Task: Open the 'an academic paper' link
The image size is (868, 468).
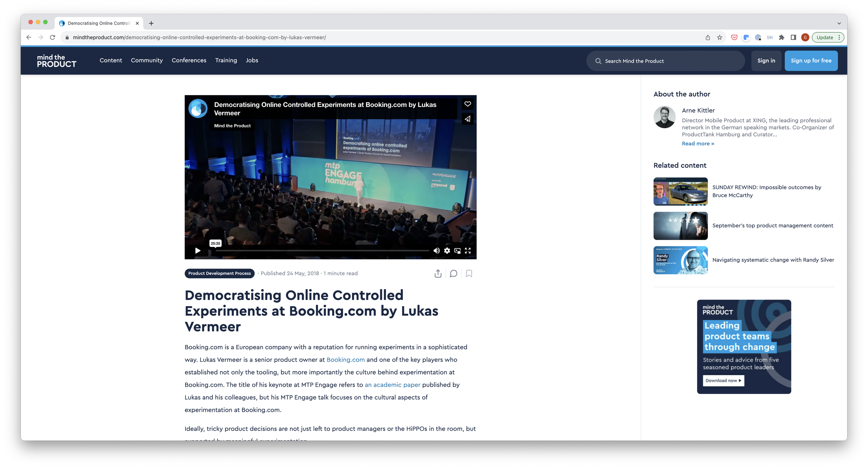Action: coord(392,385)
